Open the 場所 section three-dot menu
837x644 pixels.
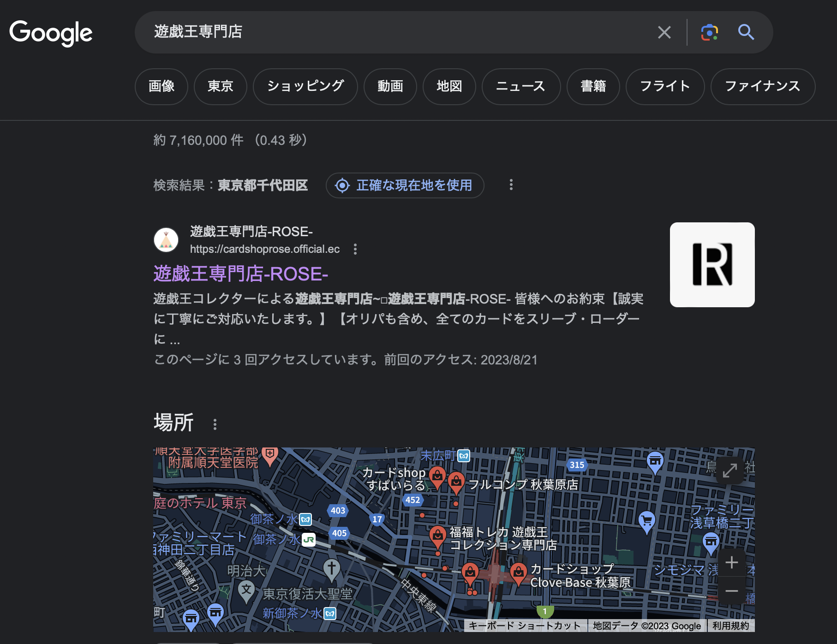pos(215,424)
